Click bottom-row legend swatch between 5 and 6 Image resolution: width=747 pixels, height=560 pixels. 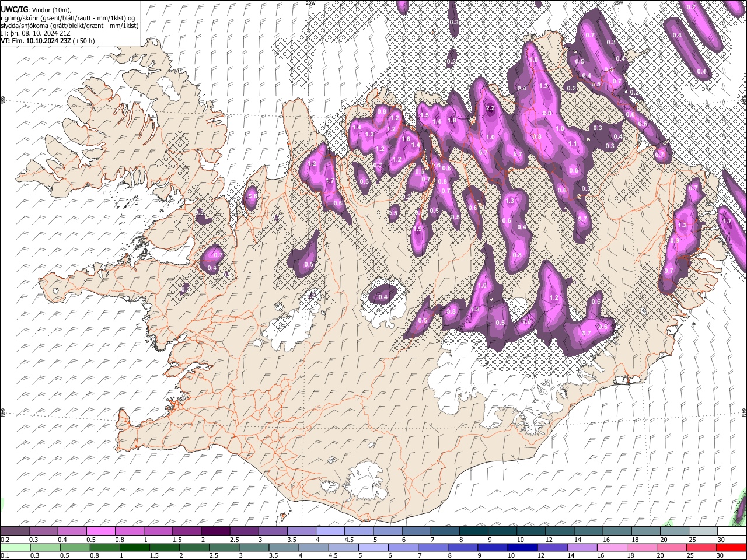pos(373,547)
